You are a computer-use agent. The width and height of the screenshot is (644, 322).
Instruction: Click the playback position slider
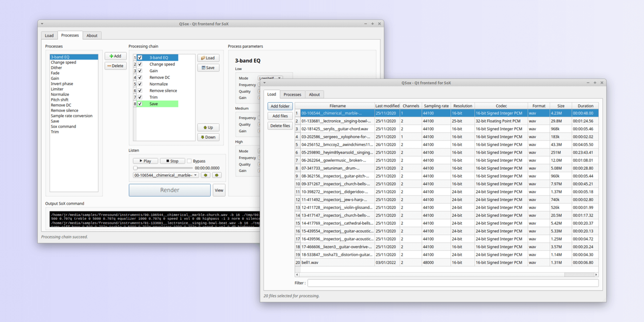click(163, 168)
